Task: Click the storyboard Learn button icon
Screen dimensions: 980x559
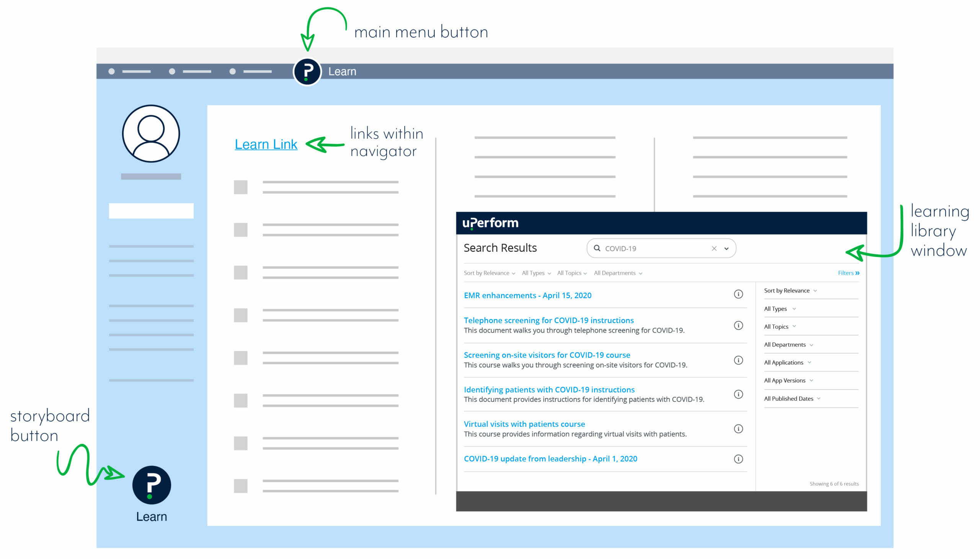Action: [x=152, y=485]
